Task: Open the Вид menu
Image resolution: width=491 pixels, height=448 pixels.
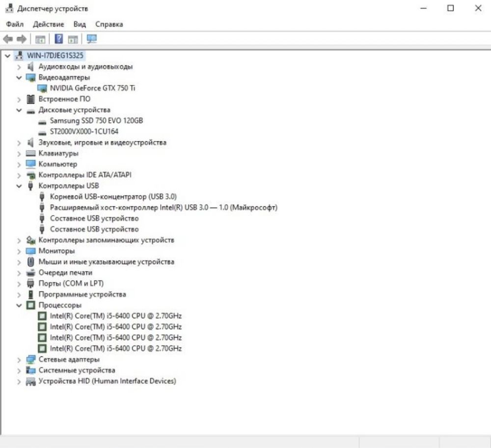Action: 80,24
